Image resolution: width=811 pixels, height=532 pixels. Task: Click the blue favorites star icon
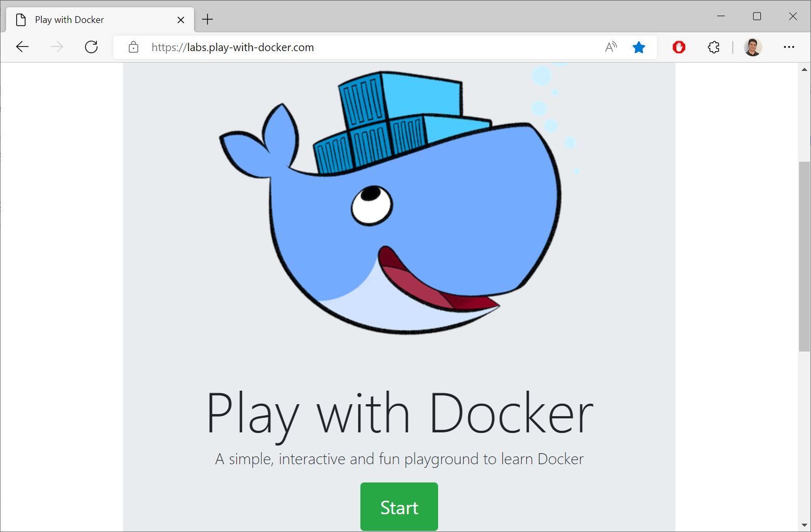(x=639, y=47)
